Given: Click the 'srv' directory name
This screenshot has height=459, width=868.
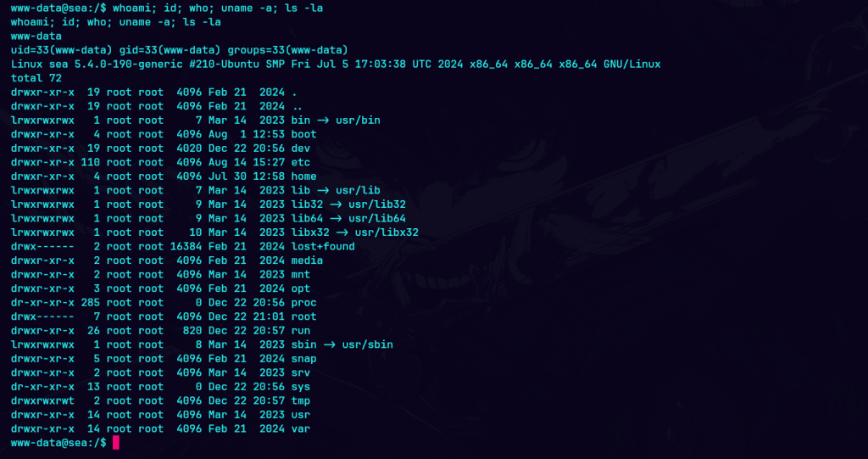Looking at the screenshot, I should [x=300, y=372].
